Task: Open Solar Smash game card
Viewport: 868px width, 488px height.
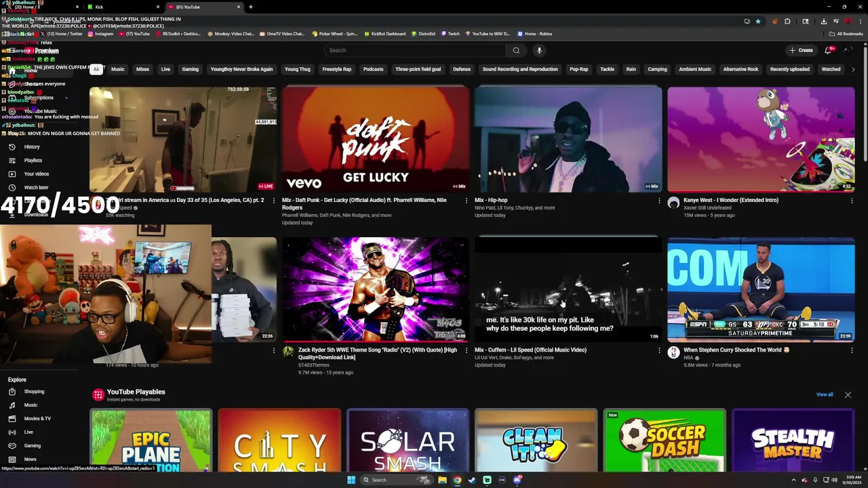Action: (408, 441)
